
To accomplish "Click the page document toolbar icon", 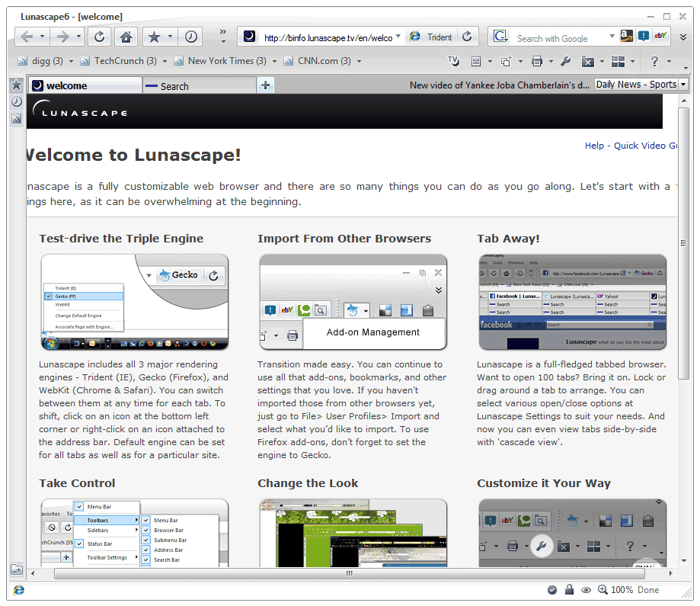I will [x=476, y=61].
